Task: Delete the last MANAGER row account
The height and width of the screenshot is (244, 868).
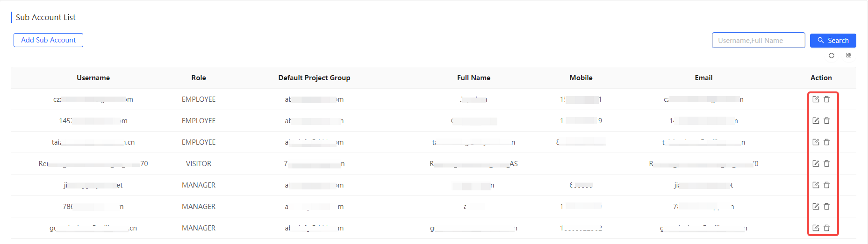Action: (826, 228)
